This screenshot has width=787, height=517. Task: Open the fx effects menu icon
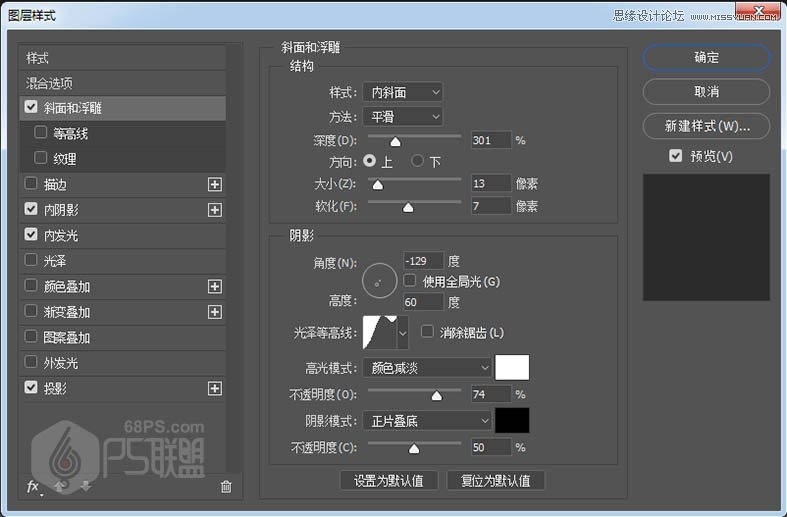pos(33,486)
